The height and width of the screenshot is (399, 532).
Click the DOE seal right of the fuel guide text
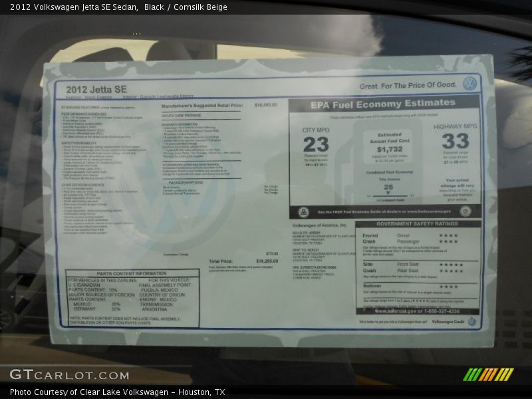pos(465,211)
